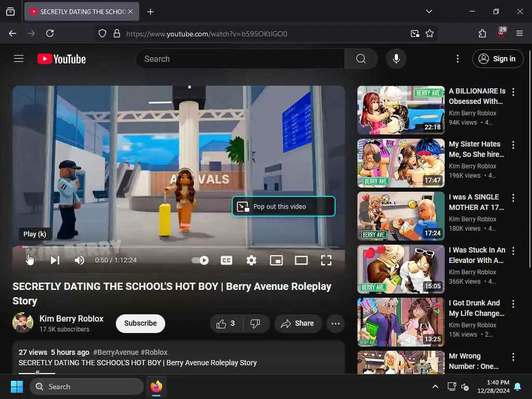Open I was A SINGLE MOTHER thumbnail

(x=401, y=216)
